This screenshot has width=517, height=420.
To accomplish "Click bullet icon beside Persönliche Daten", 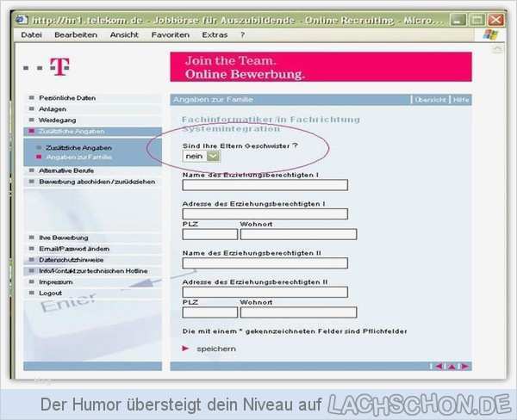I will click(x=32, y=98).
